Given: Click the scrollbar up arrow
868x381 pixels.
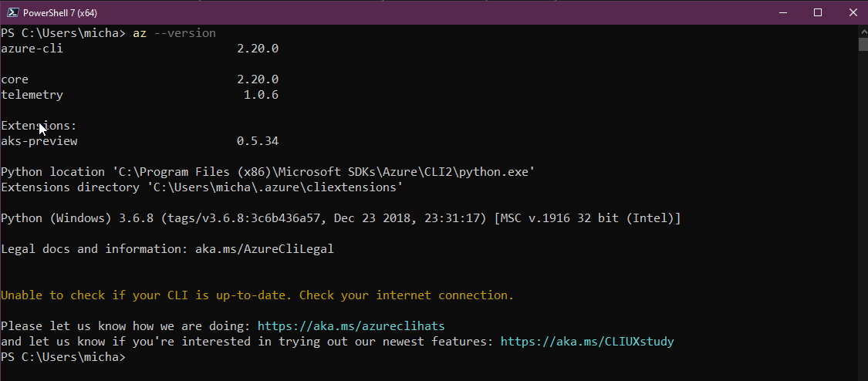Looking at the screenshot, I should pyautogui.click(x=863, y=31).
